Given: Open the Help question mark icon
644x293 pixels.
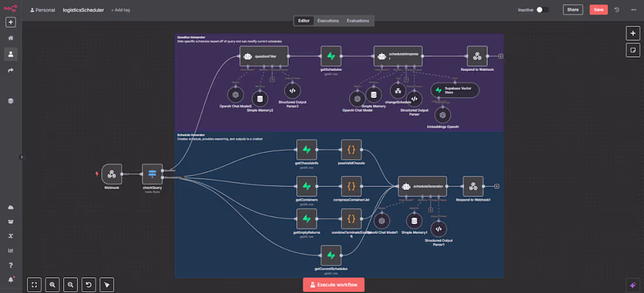Looking at the screenshot, I should click(11, 265).
